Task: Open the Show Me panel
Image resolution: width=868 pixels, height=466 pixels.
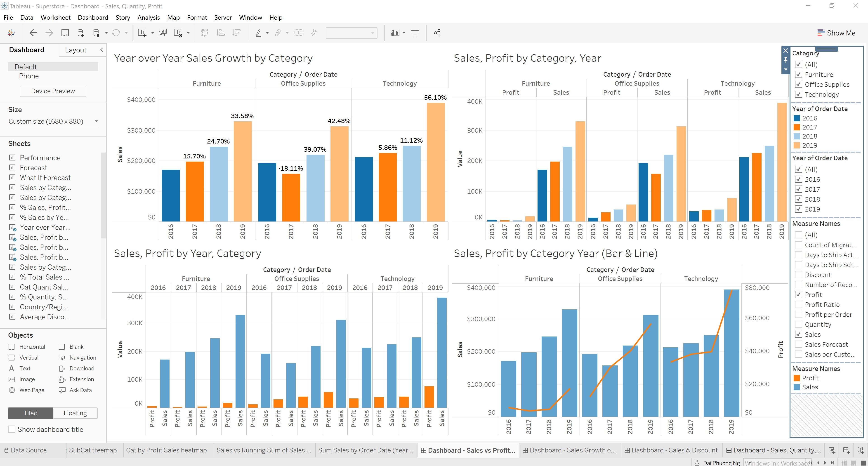Action: pos(839,33)
